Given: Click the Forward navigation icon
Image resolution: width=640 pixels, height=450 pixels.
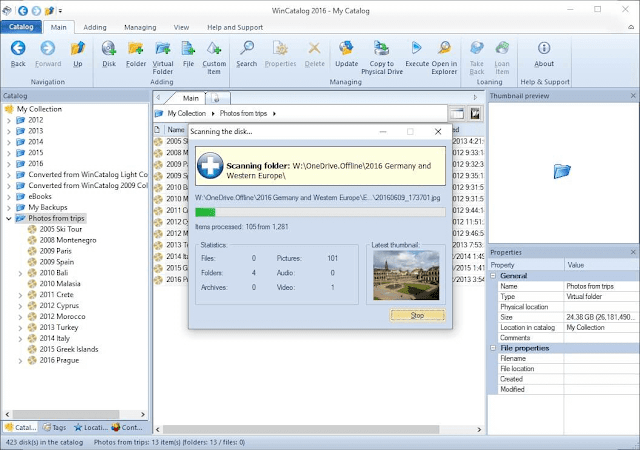Looking at the screenshot, I should [48, 48].
